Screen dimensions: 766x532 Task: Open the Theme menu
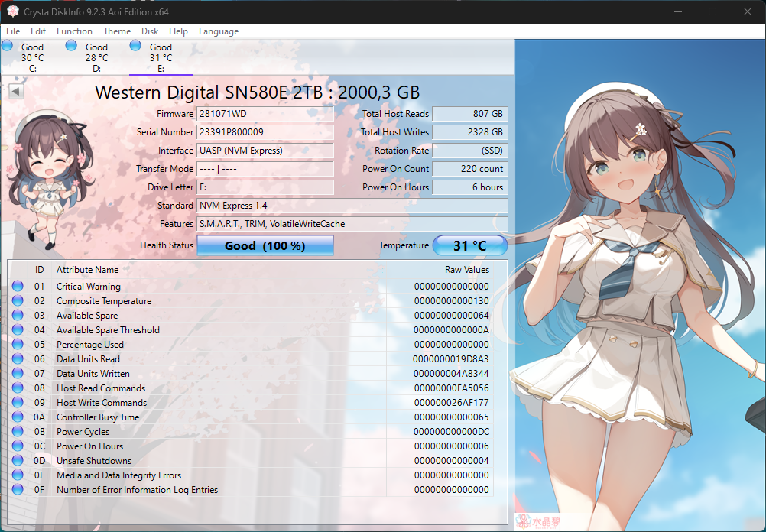[117, 31]
